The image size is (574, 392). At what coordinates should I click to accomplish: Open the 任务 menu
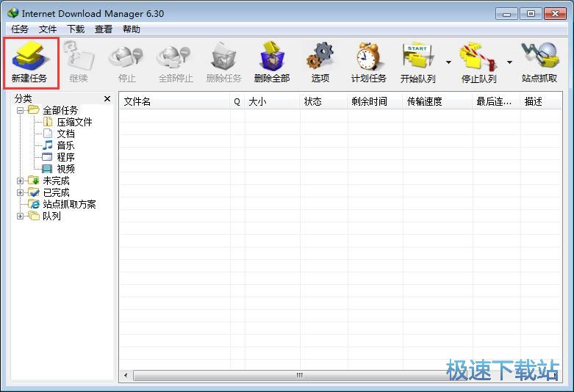[19, 29]
